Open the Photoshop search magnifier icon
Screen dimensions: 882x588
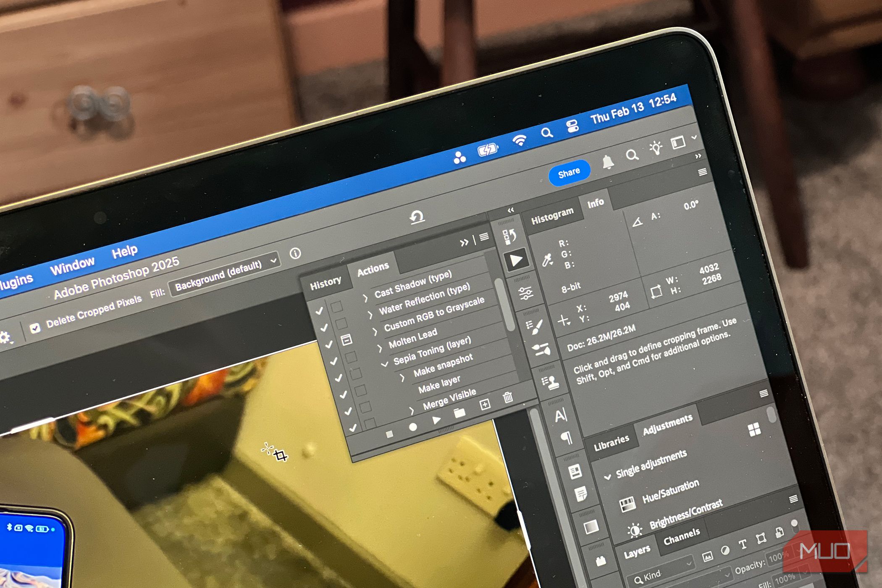coord(632,155)
